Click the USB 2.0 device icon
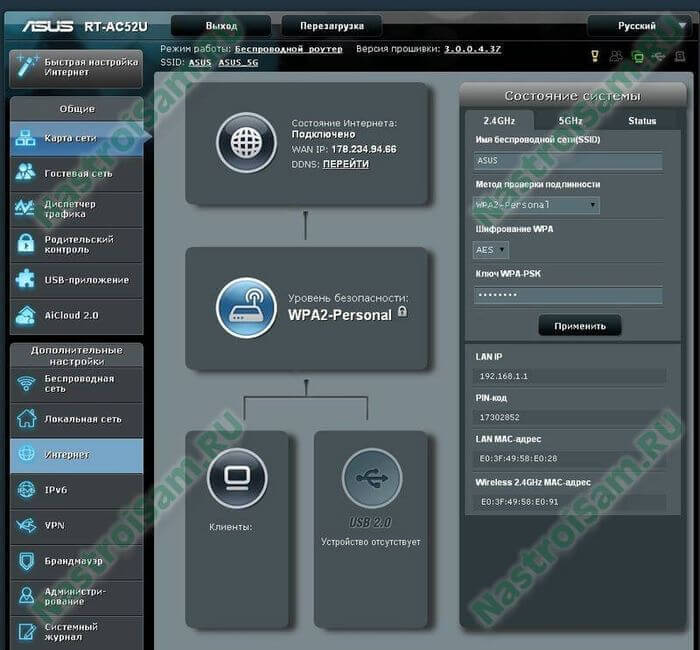 (x=371, y=478)
